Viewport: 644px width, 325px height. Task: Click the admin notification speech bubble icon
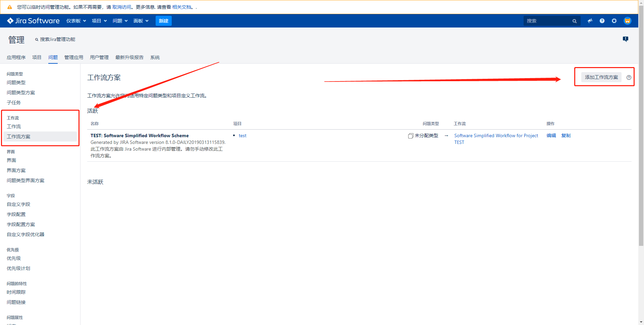pyautogui.click(x=625, y=39)
